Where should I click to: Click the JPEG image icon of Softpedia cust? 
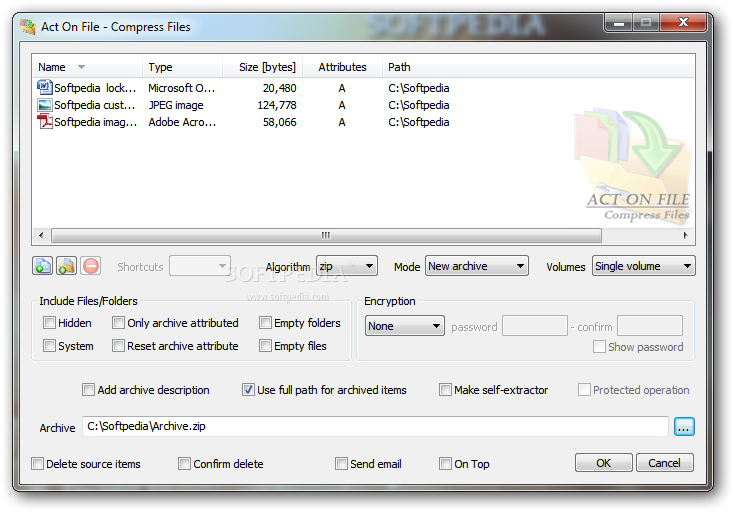point(44,105)
